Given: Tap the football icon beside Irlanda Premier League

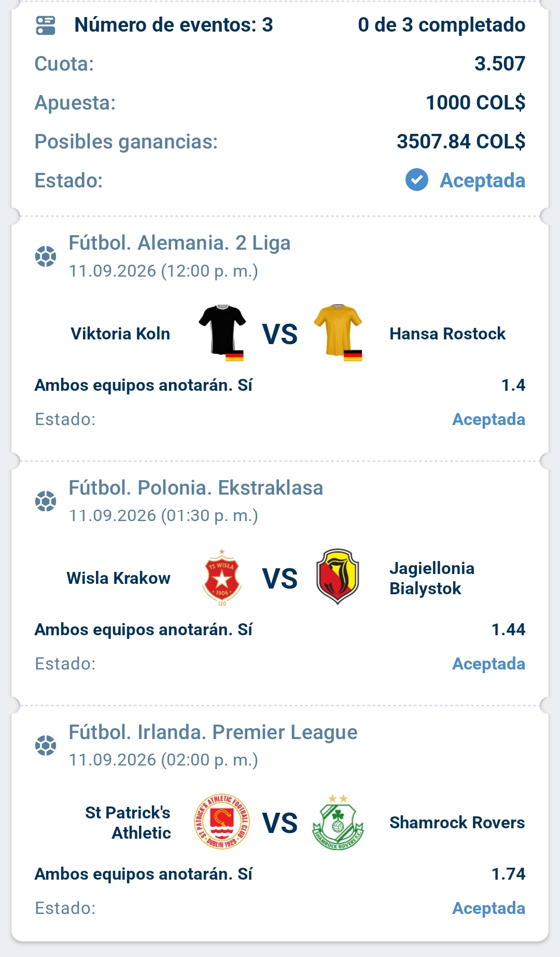Looking at the screenshot, I should pos(46,746).
